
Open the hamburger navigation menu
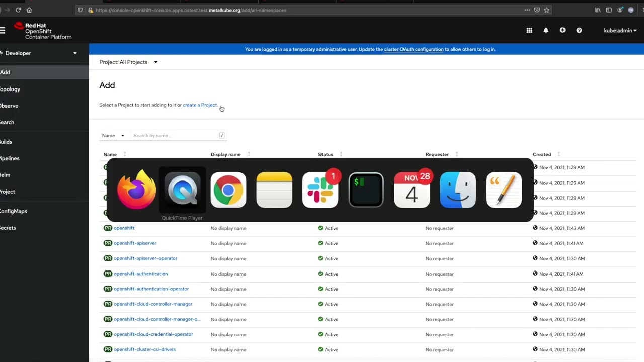(x=2, y=30)
